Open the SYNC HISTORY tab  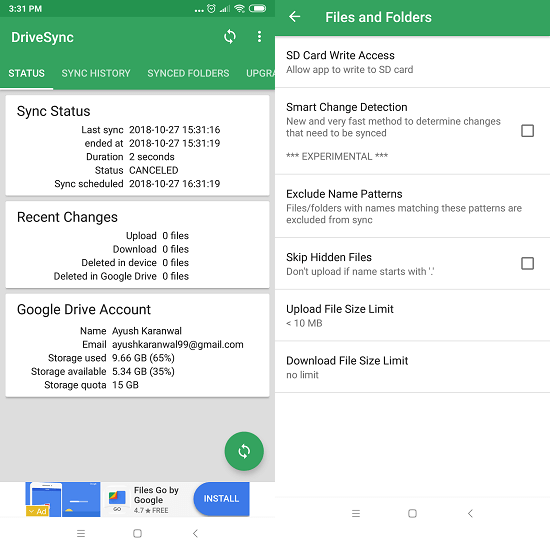[96, 73]
